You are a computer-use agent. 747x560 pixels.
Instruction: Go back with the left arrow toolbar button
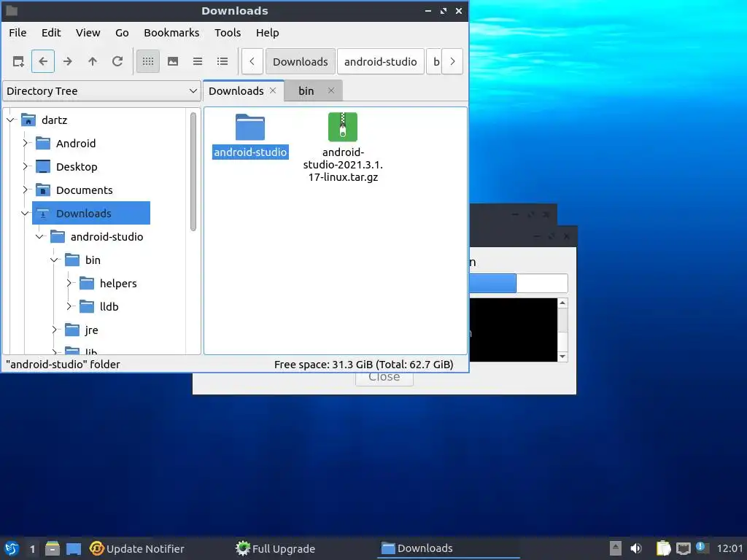43,61
